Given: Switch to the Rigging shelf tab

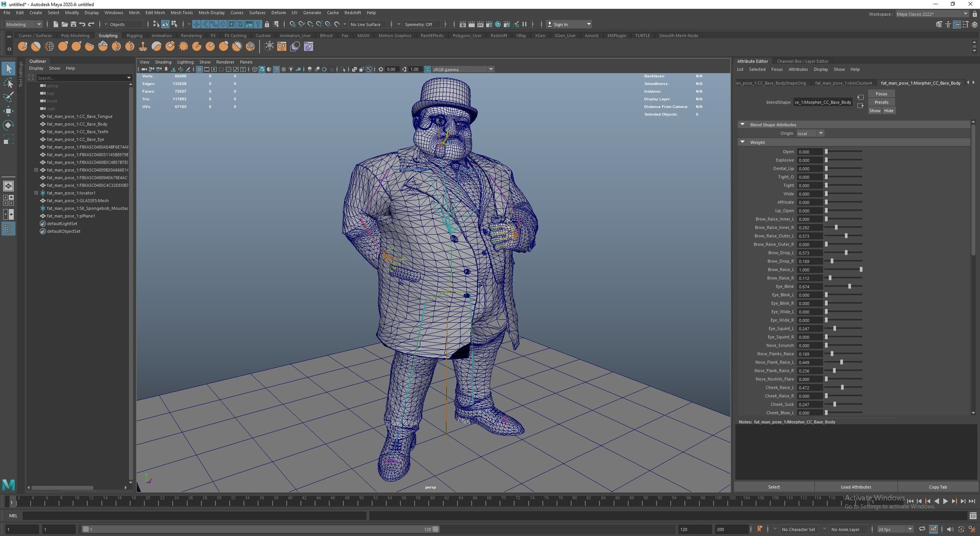Looking at the screenshot, I should pos(134,36).
